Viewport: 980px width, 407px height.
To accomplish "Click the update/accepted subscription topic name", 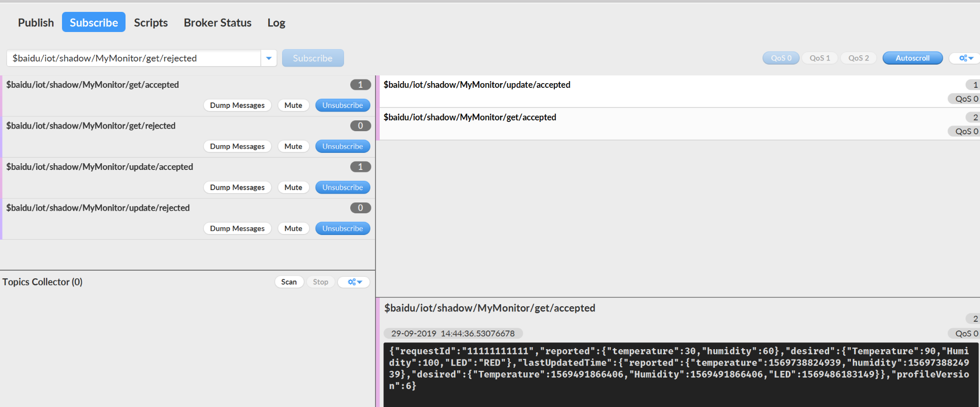I will pyautogui.click(x=100, y=167).
